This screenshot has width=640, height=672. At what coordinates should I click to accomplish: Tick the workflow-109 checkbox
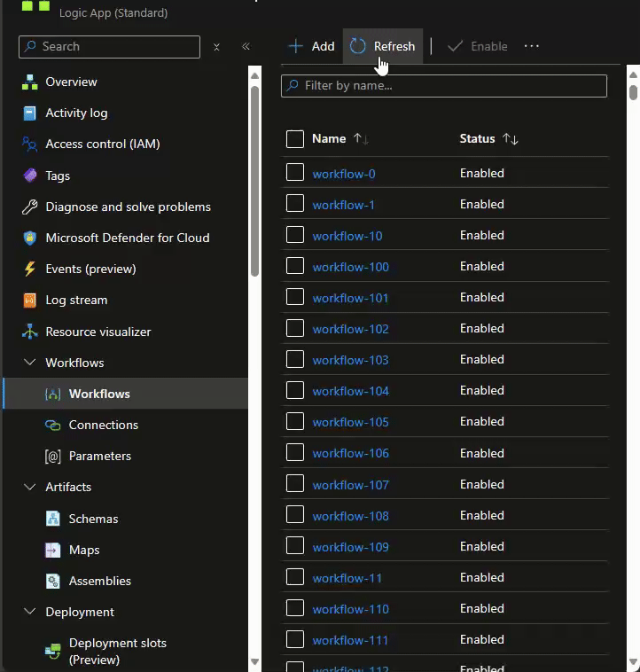[x=295, y=546]
